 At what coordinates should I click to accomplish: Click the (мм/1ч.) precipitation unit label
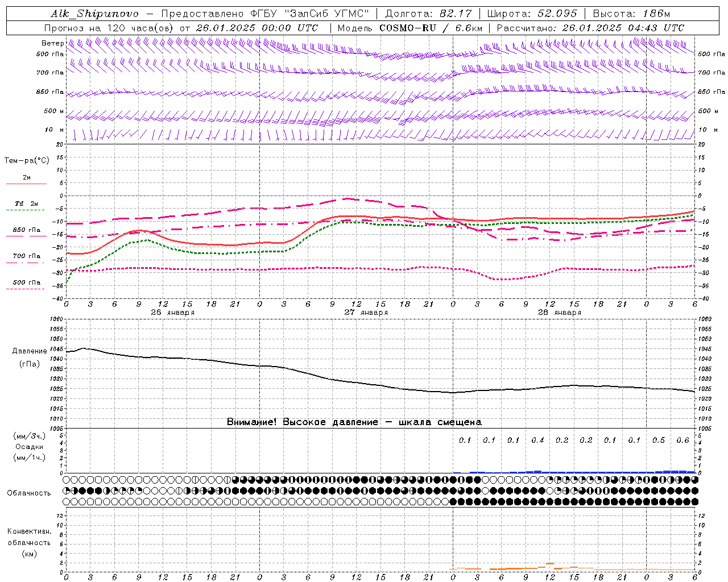click(29, 458)
